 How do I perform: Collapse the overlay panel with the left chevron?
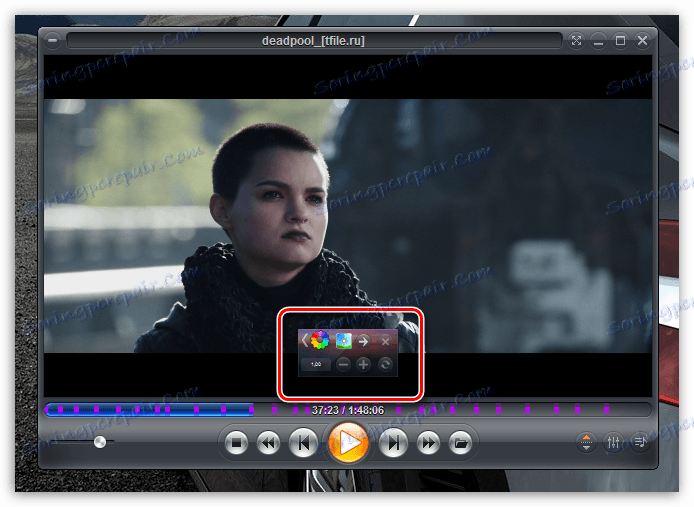click(305, 341)
